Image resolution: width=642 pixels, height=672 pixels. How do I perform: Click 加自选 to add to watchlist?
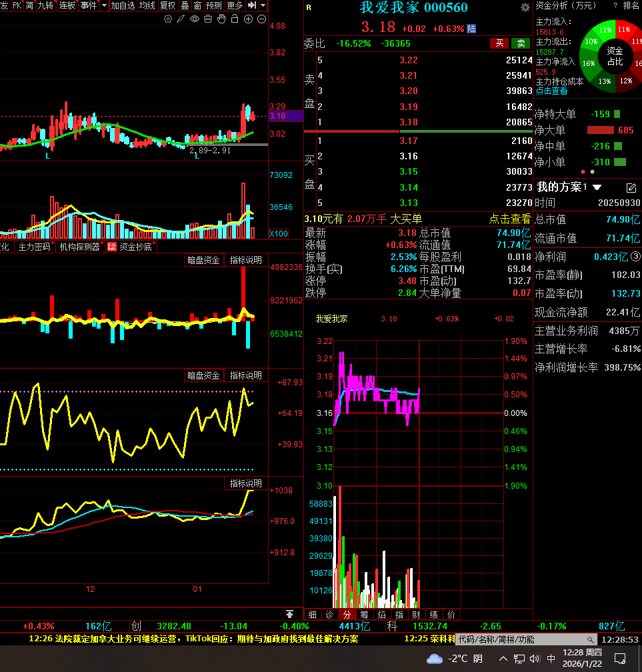123,5
